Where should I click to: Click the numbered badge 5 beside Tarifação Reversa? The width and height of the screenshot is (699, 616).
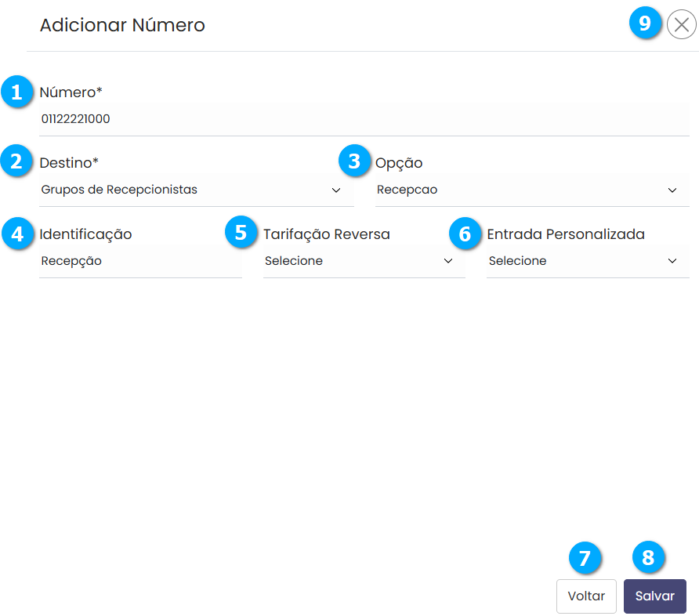click(241, 234)
